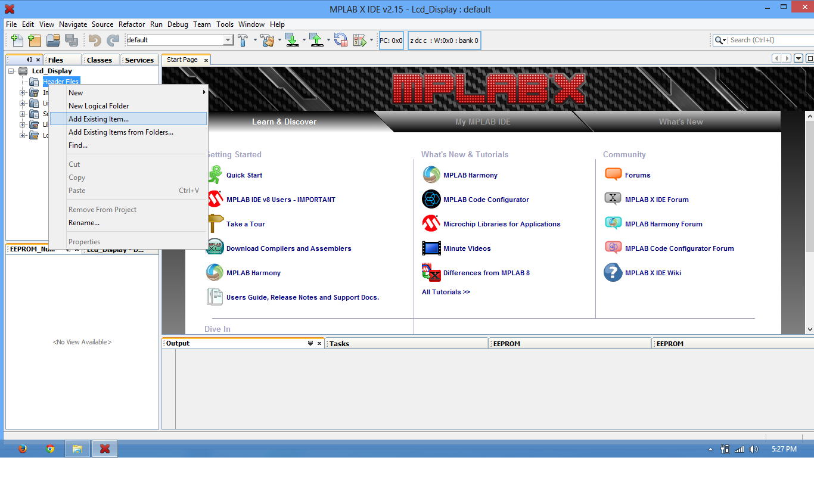Show hidden system tray icons
Viewport: 814px width, 504px height.
pyautogui.click(x=710, y=449)
